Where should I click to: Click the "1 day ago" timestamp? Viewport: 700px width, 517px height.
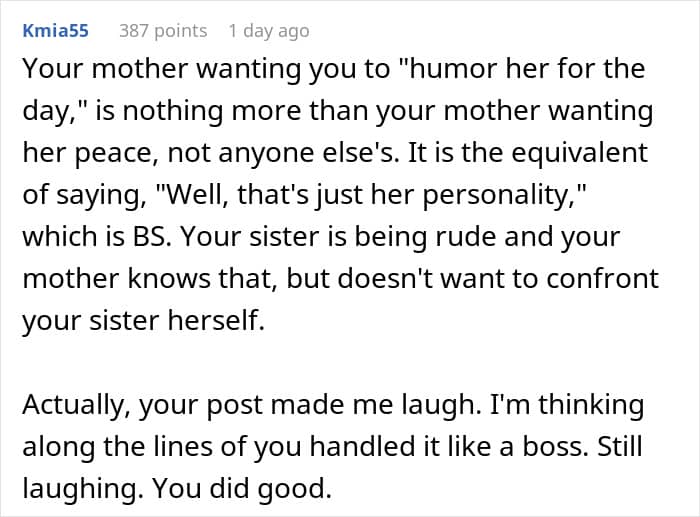pos(268,31)
